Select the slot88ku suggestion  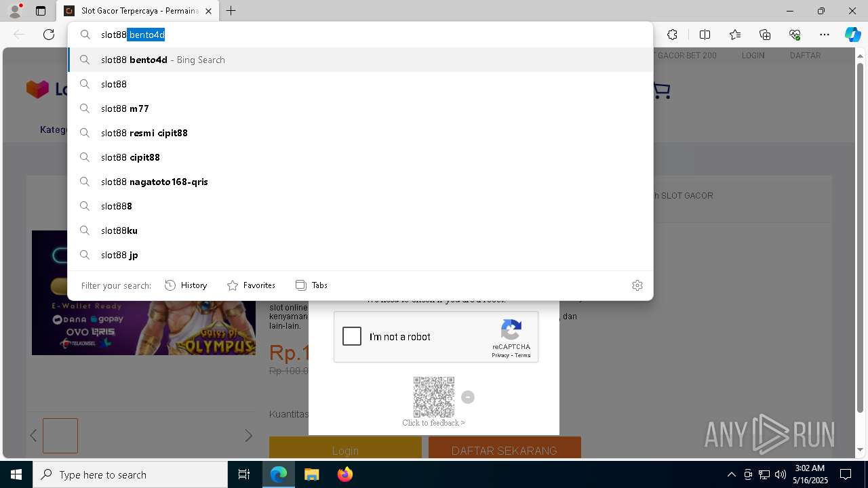click(360, 230)
